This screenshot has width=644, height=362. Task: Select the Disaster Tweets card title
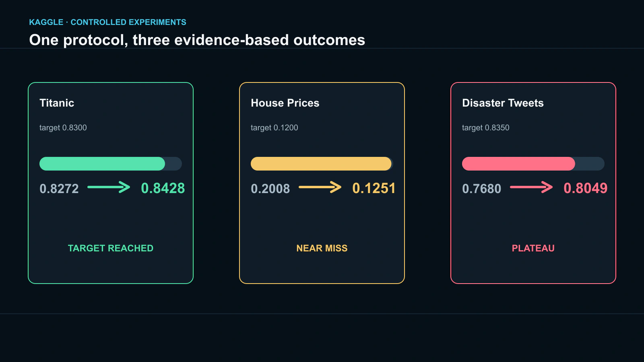pyautogui.click(x=503, y=103)
